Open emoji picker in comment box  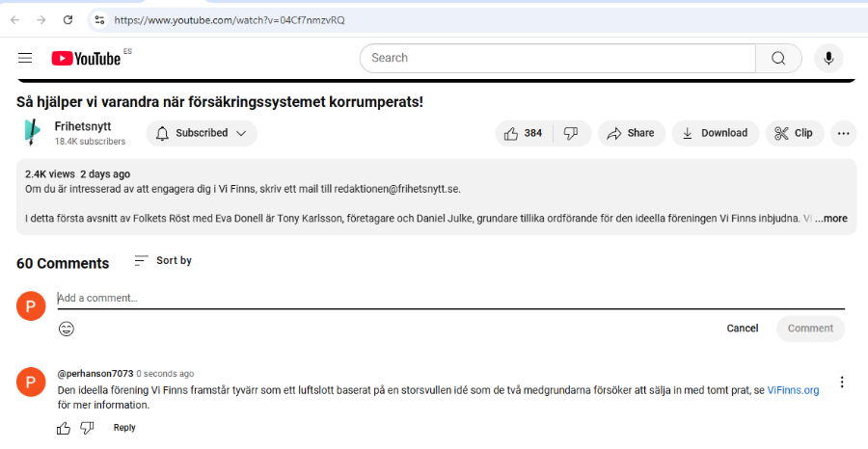click(67, 329)
